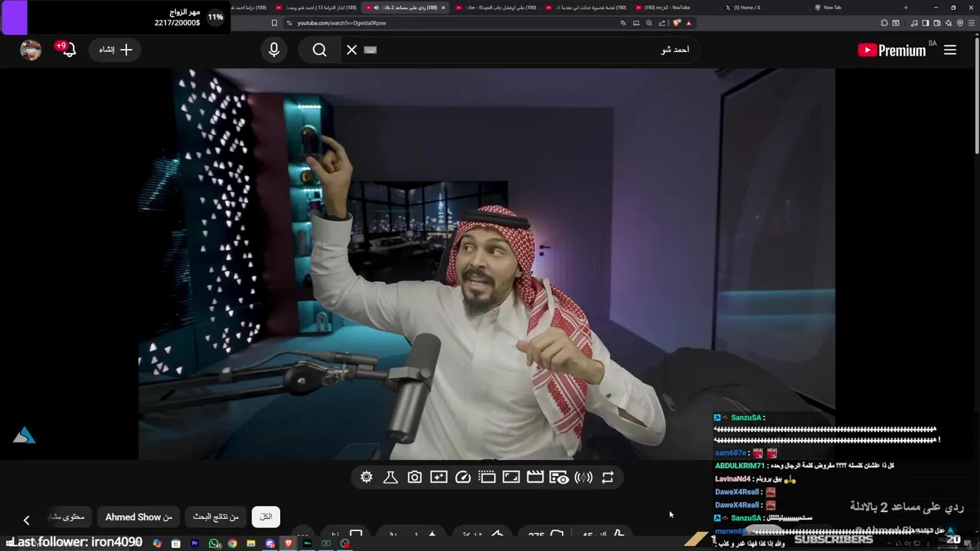Open the hamburger guide menu
The image size is (980, 551).
point(950,50)
